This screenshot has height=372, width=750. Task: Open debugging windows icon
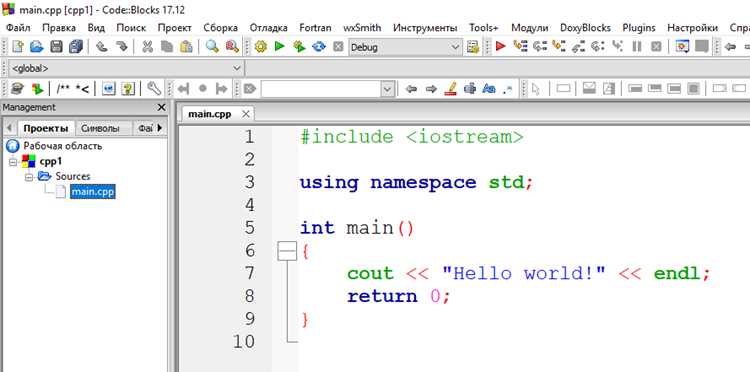pyautogui.click(x=683, y=46)
